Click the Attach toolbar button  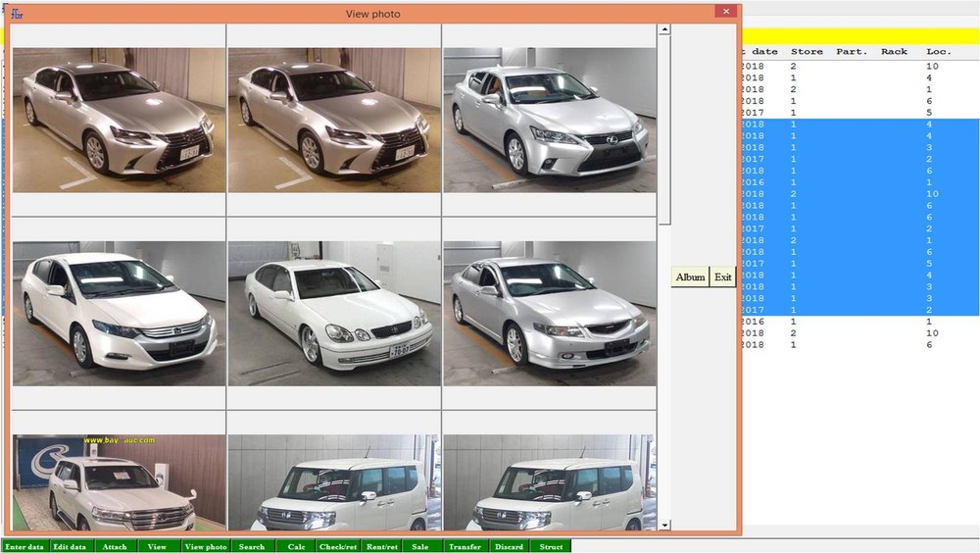[115, 546]
